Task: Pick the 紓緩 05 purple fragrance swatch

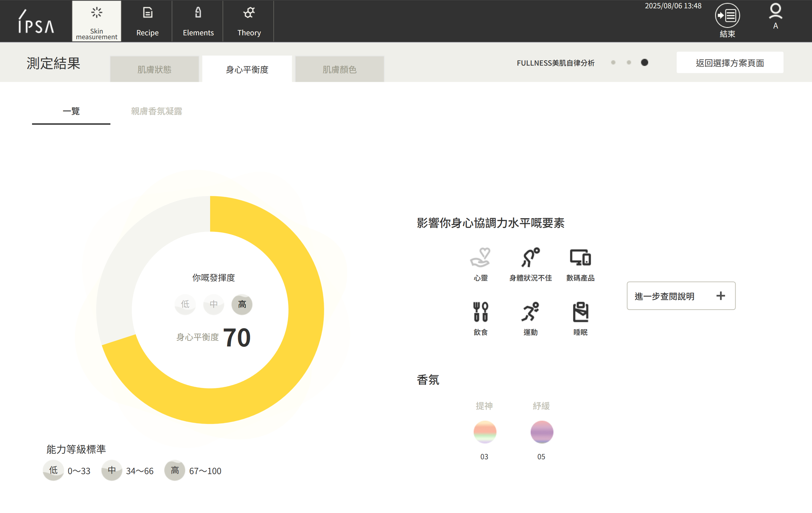Action: click(542, 432)
